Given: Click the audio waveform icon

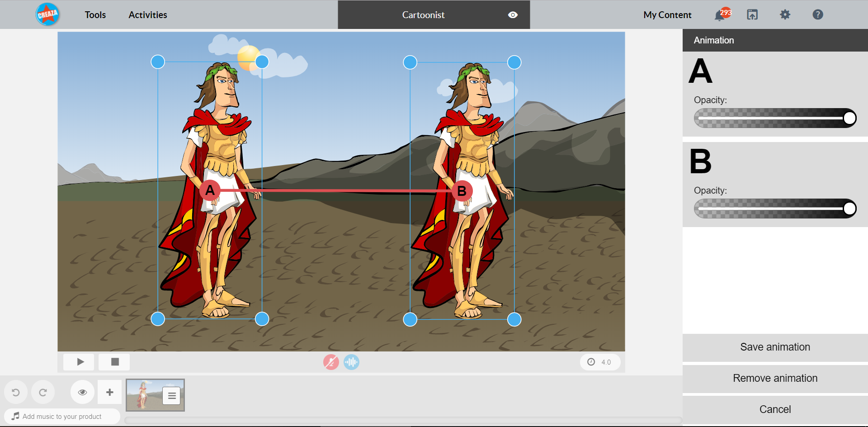Looking at the screenshot, I should 351,362.
